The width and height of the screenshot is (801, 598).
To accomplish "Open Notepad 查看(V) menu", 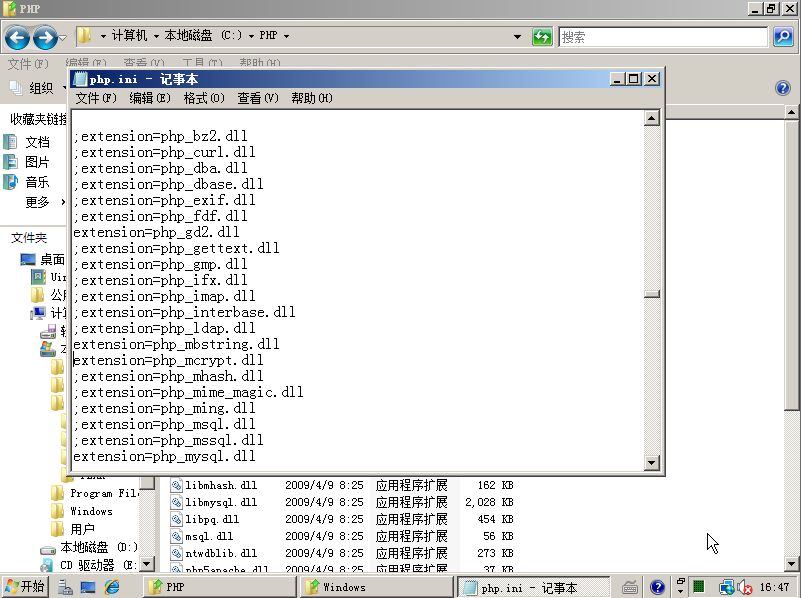I will [257, 98].
